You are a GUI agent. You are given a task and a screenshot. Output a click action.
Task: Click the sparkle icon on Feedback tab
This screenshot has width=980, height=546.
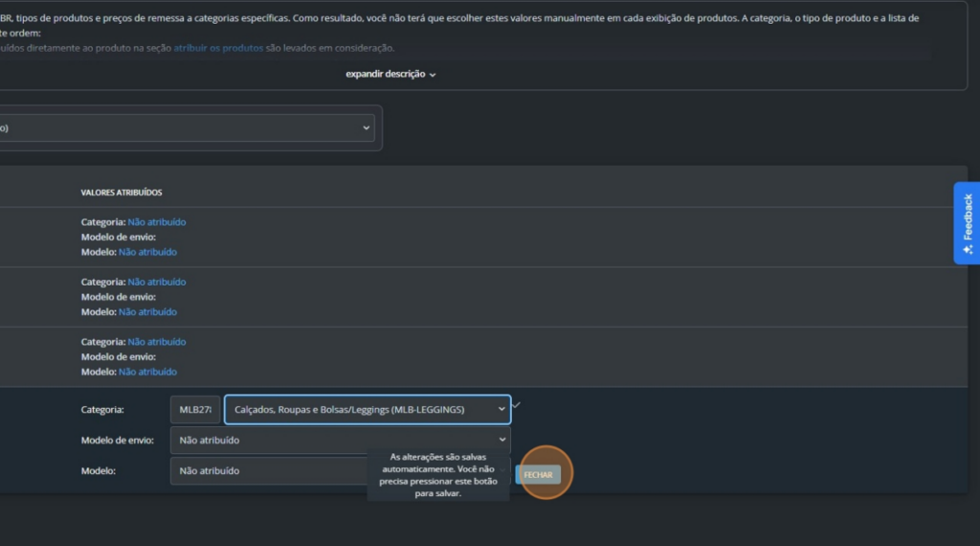coord(968,249)
